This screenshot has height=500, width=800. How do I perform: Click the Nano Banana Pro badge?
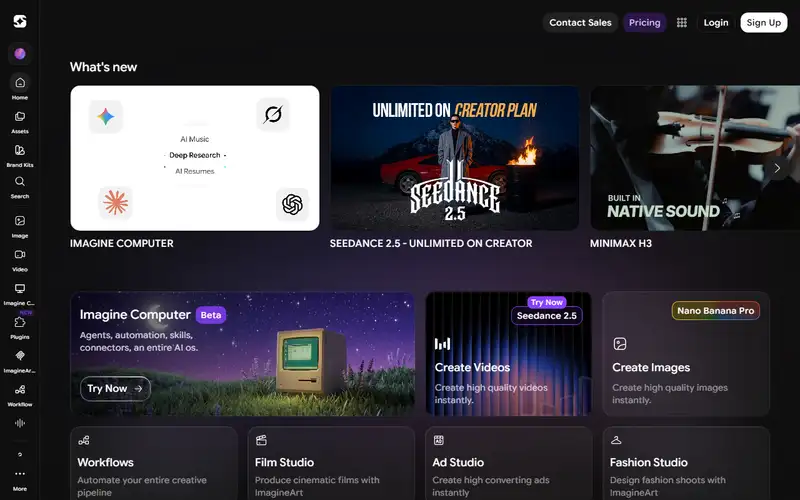pyautogui.click(x=715, y=311)
